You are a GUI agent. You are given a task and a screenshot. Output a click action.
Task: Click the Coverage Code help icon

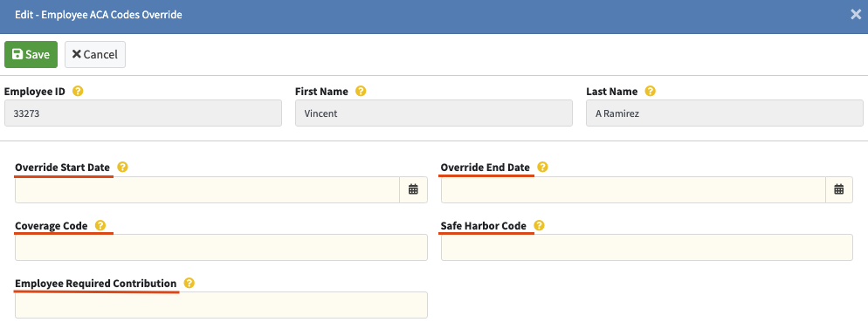[100, 226]
